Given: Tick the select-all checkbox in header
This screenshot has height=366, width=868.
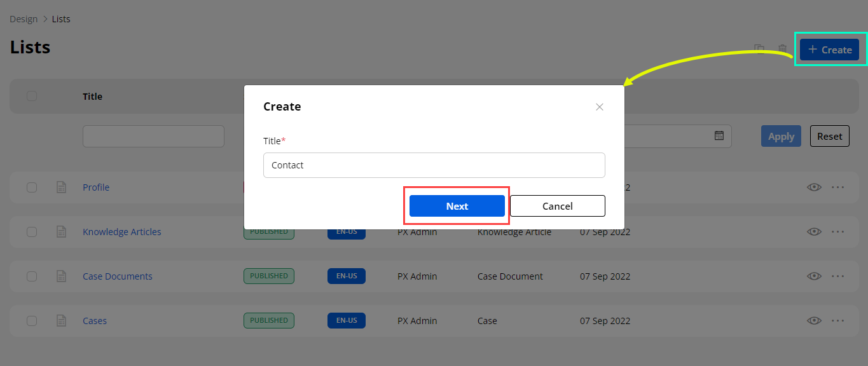Looking at the screenshot, I should pyautogui.click(x=32, y=96).
